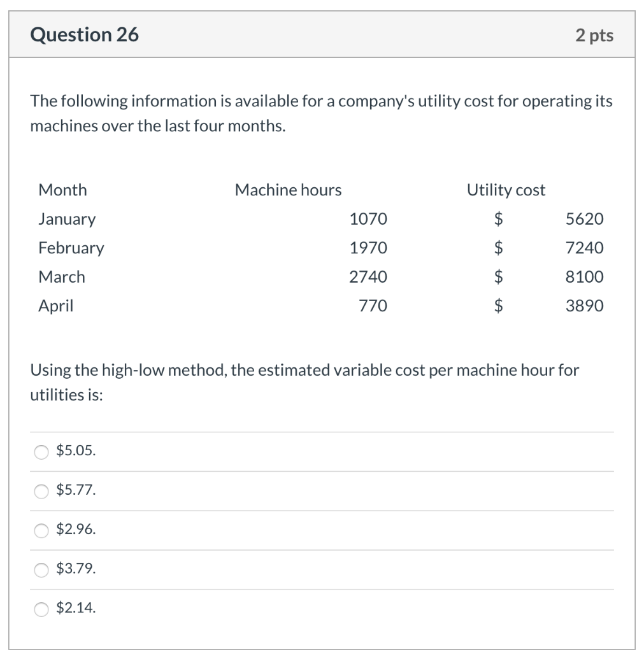Screen dimensions: 644x652
Task: Click the April row in the table
Action: click(x=56, y=306)
